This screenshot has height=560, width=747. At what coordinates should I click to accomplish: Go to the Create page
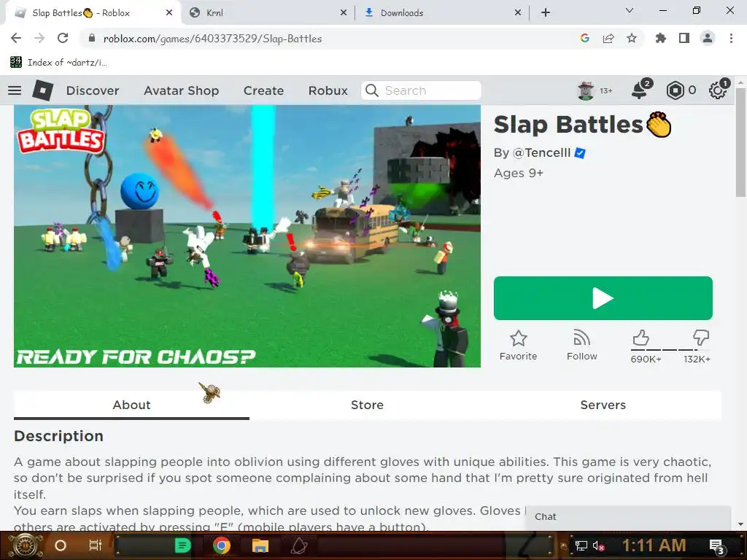pyautogui.click(x=263, y=90)
